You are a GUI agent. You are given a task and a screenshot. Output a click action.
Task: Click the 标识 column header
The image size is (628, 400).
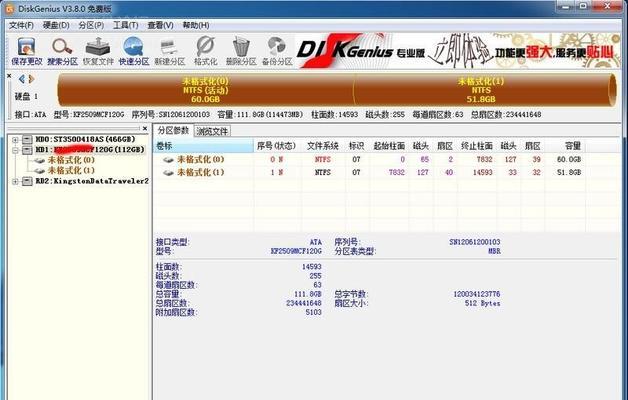click(x=356, y=146)
